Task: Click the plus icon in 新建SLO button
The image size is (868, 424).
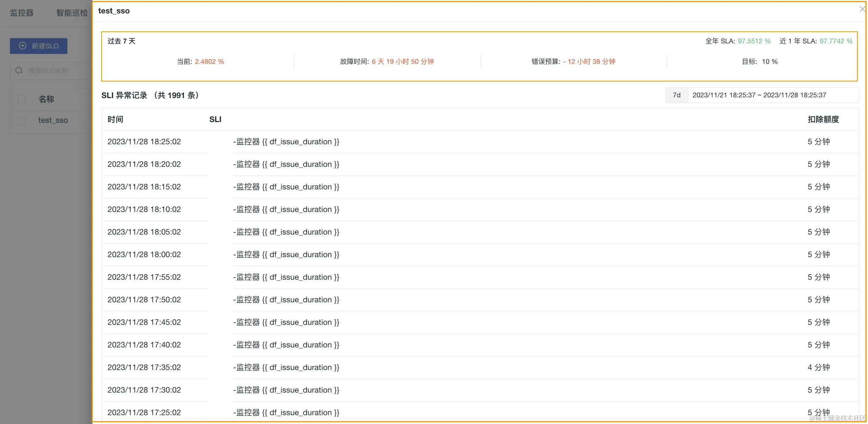Action: coord(23,46)
